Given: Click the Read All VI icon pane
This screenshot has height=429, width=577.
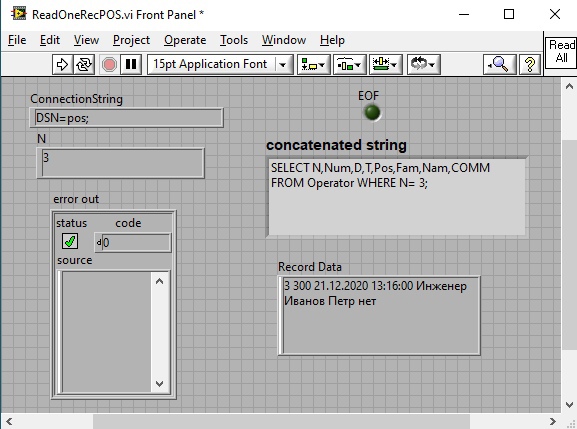Looking at the screenshot, I should pyautogui.click(x=561, y=52).
